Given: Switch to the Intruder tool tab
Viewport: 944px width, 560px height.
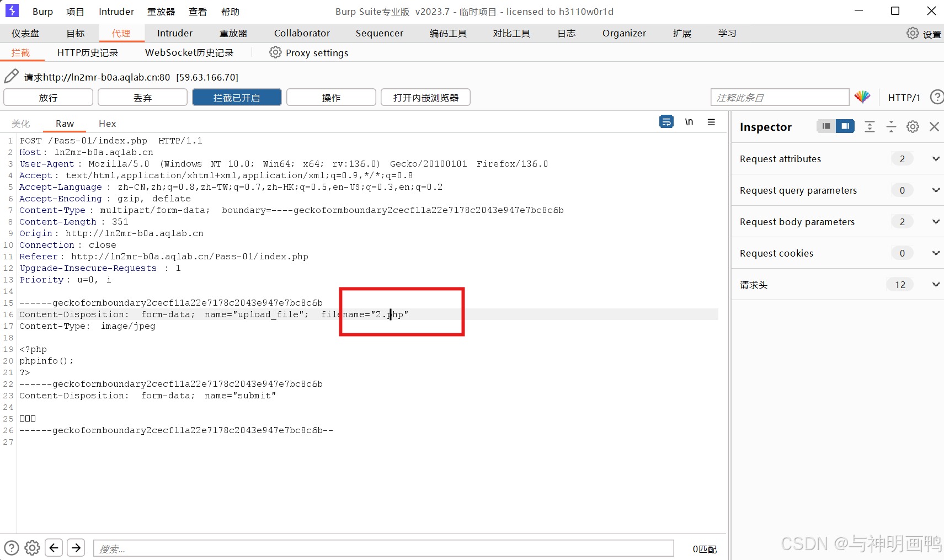Looking at the screenshot, I should click(175, 33).
